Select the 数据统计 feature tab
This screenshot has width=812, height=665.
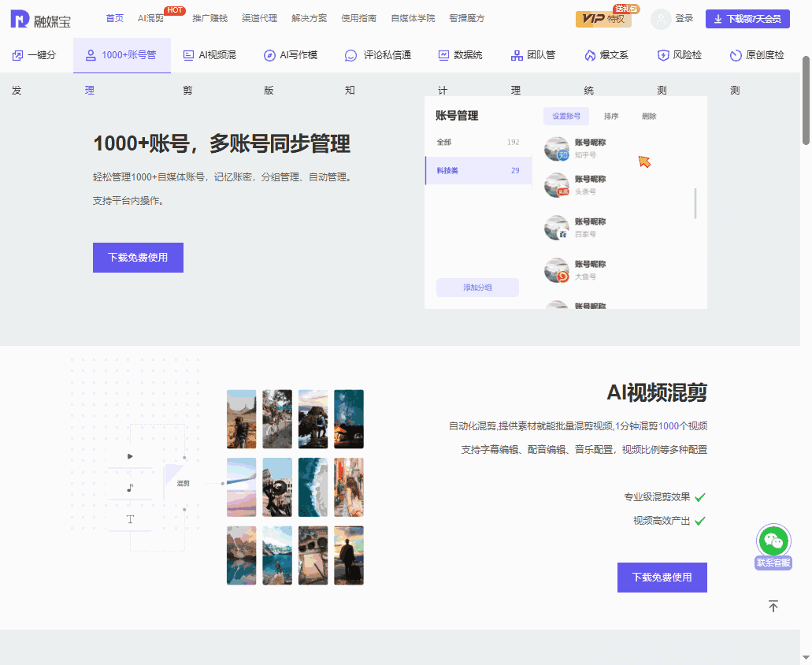[x=460, y=55]
